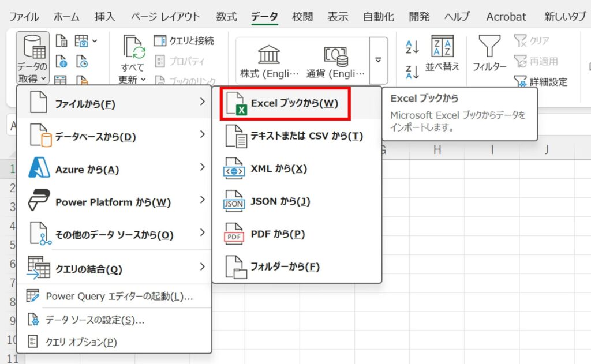Toggle the Filter (フィルター) funnel
The width and height of the screenshot is (591, 364).
coord(489,52)
